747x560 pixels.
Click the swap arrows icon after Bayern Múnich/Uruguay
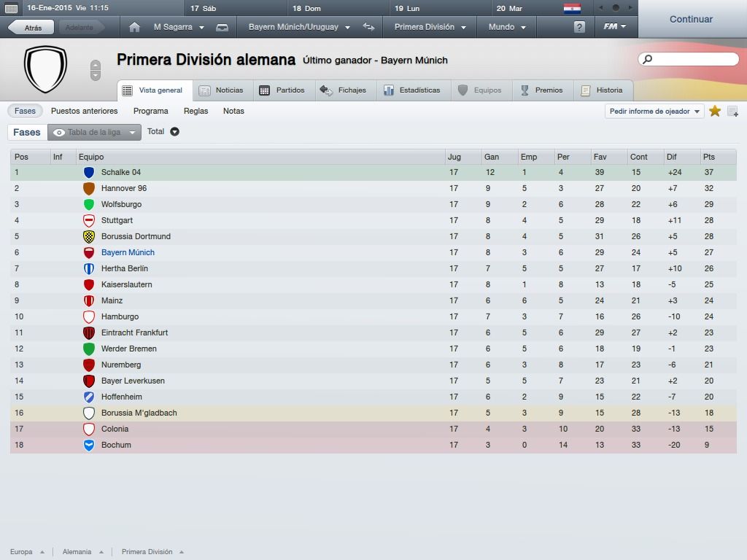click(368, 27)
